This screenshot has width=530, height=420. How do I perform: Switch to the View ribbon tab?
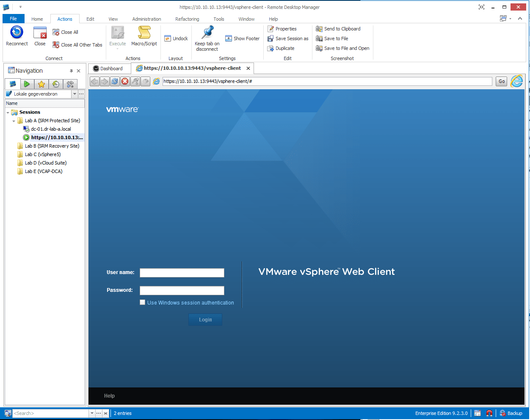point(113,19)
